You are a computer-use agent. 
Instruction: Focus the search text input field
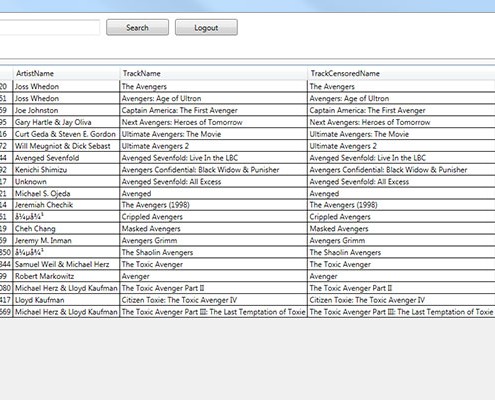coord(50,27)
